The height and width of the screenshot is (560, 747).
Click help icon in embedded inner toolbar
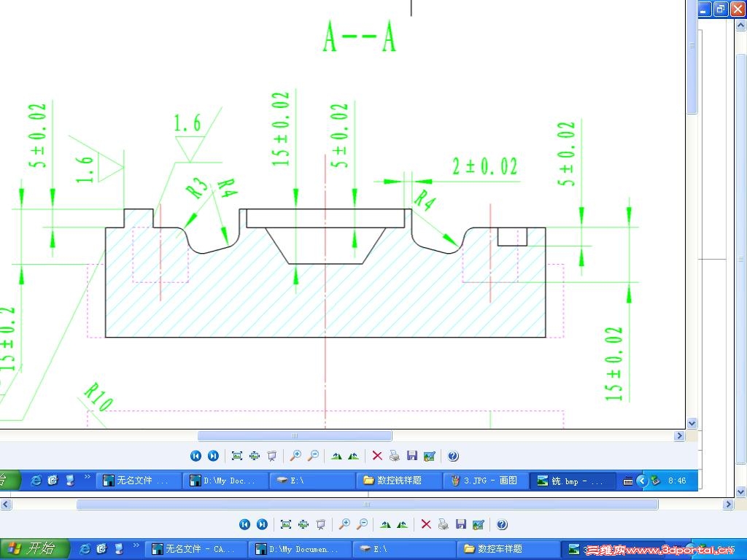[x=453, y=456]
